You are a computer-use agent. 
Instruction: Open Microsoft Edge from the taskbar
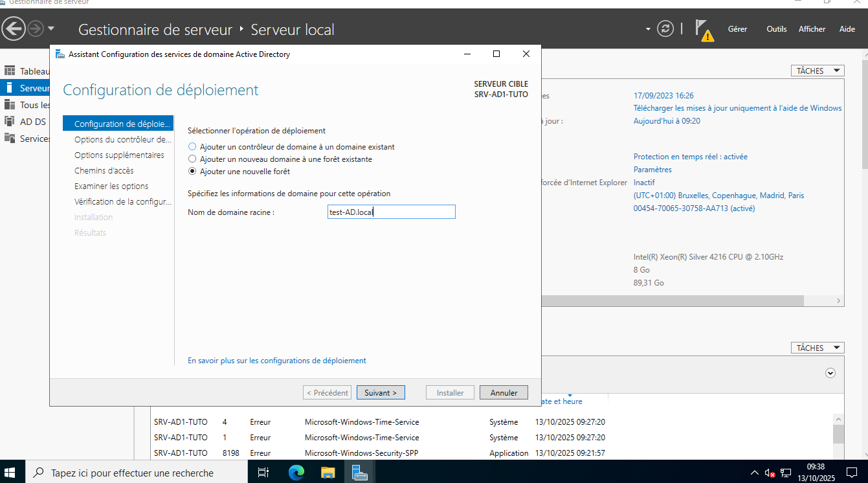[x=296, y=473]
